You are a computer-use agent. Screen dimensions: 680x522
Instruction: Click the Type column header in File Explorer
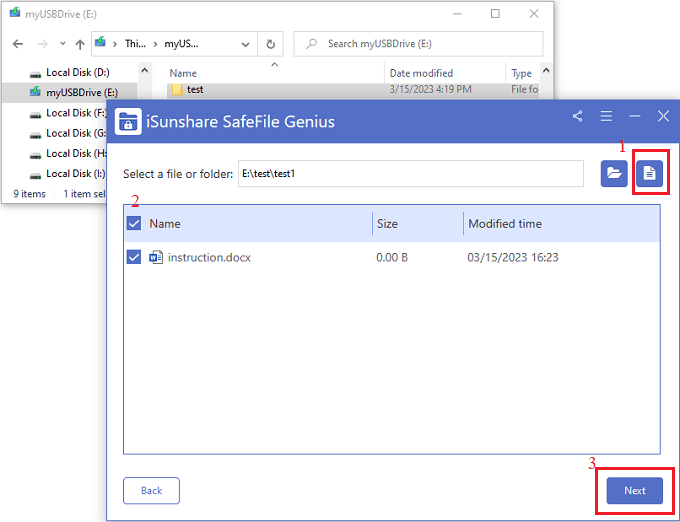[x=522, y=73]
